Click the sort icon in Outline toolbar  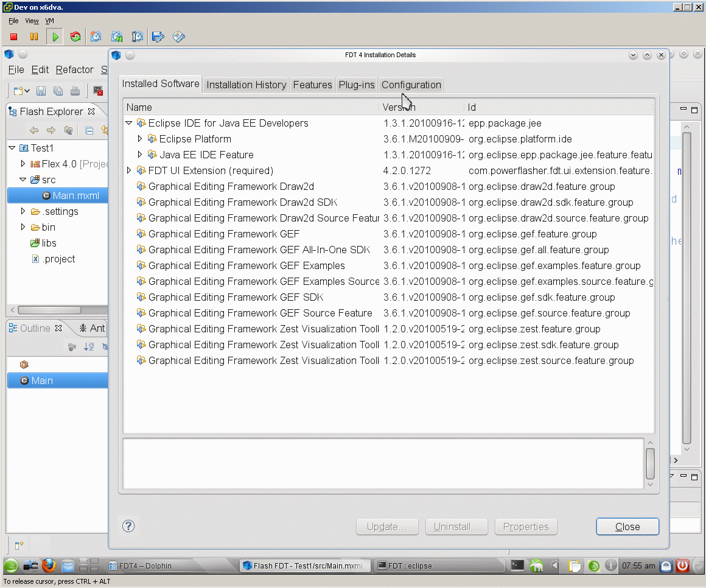pyautogui.click(x=89, y=347)
